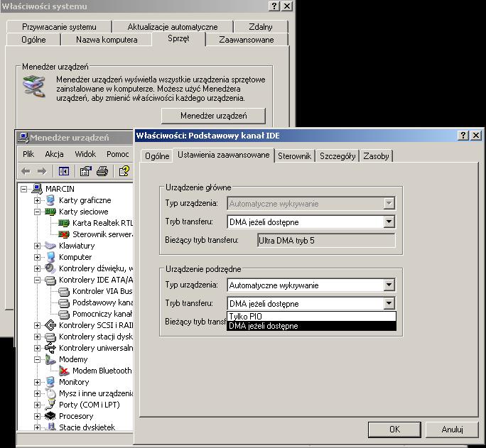Click the Stacje dyskietek floppy icon

click(50, 427)
